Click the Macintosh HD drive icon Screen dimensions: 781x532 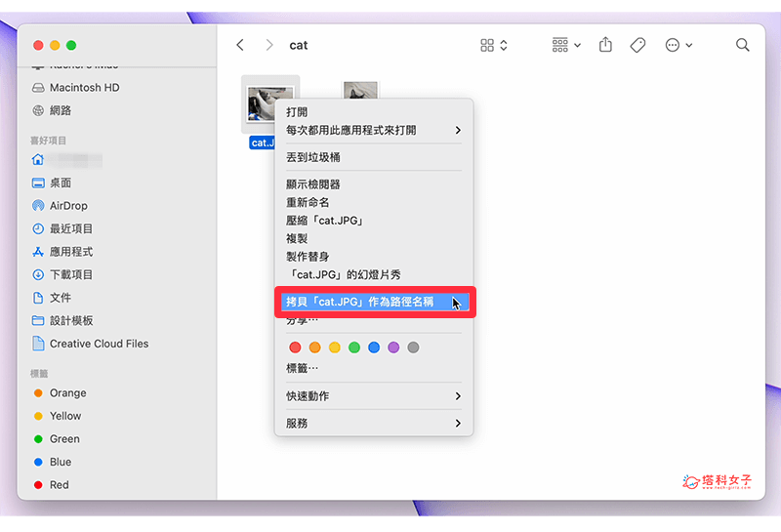[38, 88]
